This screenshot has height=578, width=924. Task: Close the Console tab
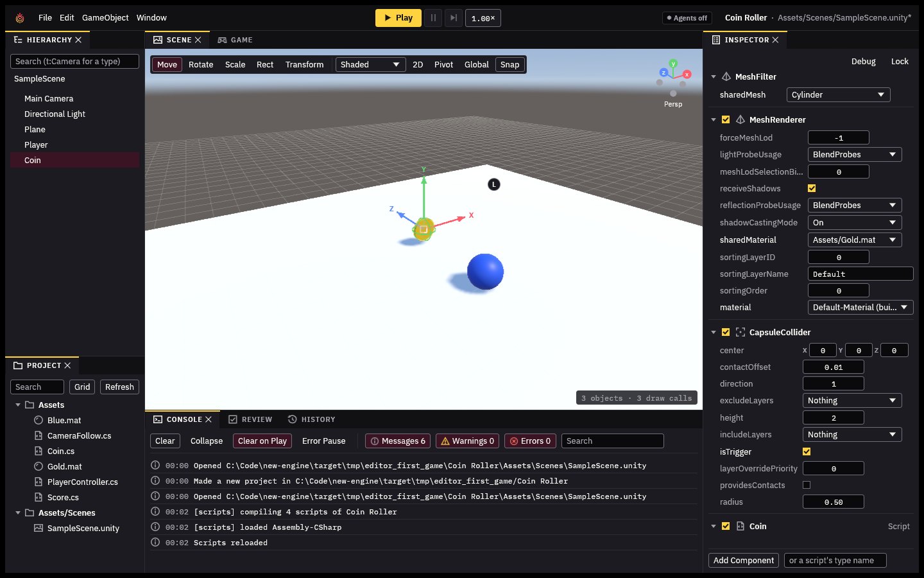209,419
